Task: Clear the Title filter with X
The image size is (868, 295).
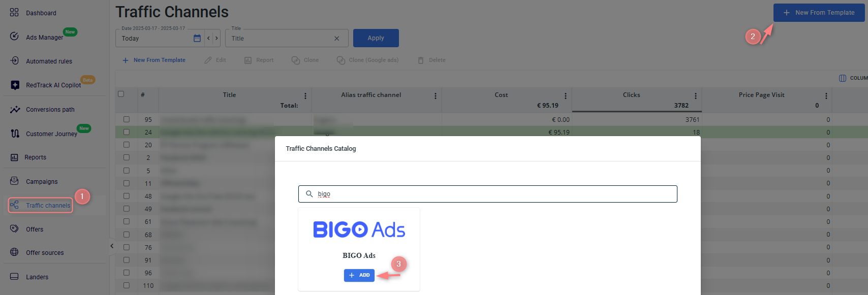Action: pyautogui.click(x=336, y=38)
